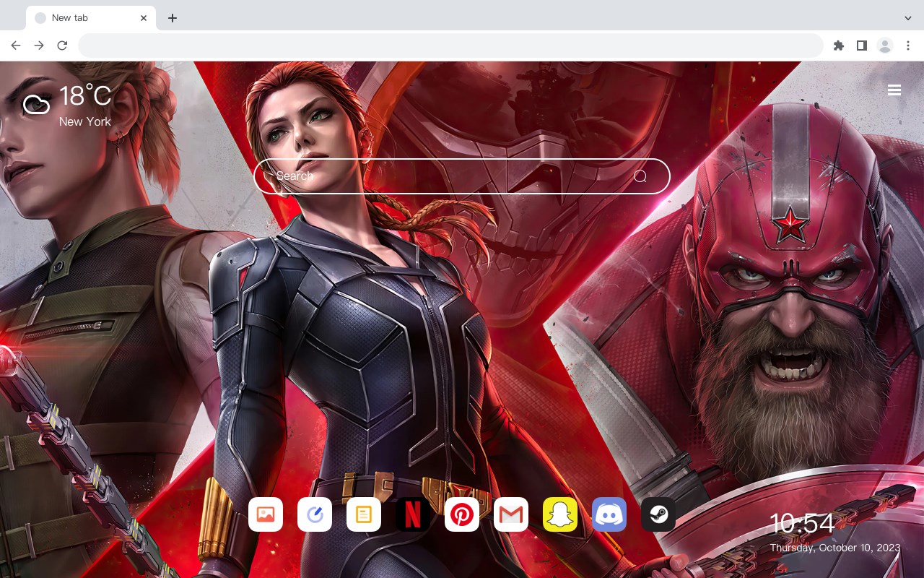Launch the Pinterest shortcut
This screenshot has width=924, height=578.
click(462, 514)
